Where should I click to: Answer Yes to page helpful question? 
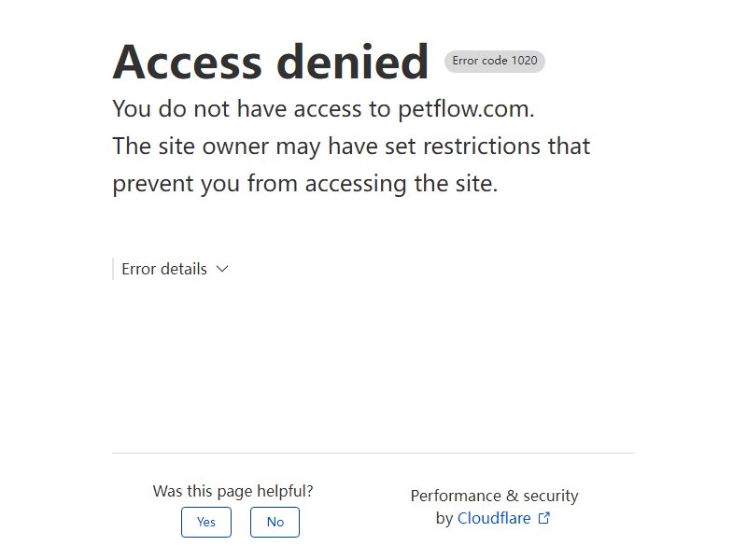[206, 522]
